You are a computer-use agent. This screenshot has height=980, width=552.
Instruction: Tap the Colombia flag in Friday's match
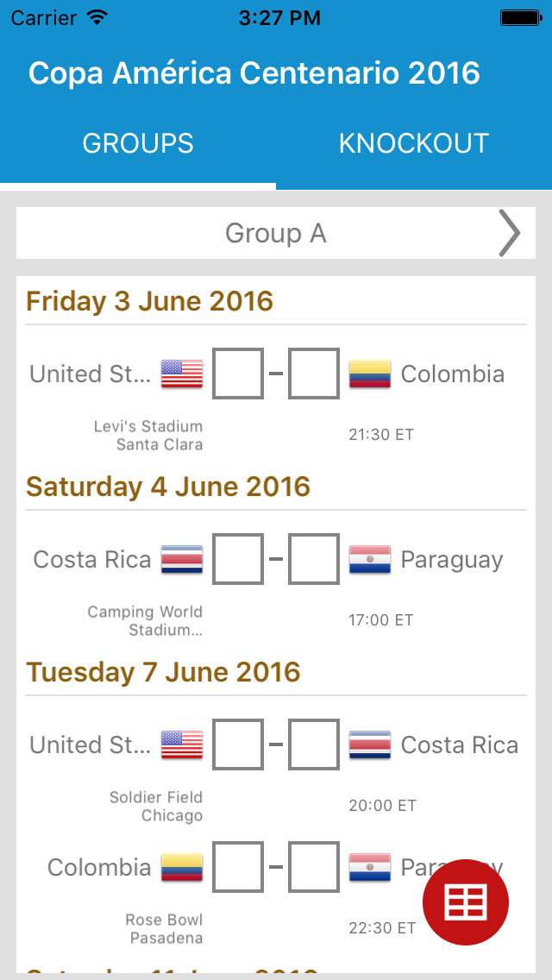pos(370,374)
